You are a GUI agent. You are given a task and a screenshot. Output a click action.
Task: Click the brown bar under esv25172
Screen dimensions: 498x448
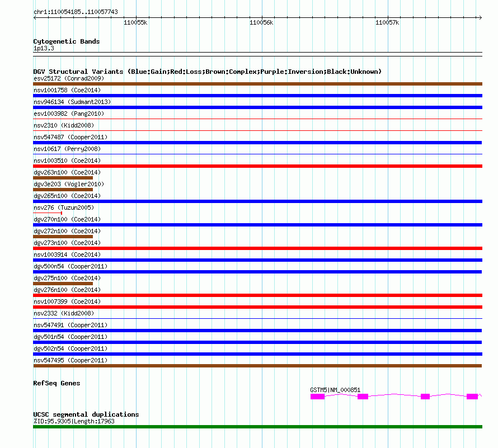[x=257, y=84]
